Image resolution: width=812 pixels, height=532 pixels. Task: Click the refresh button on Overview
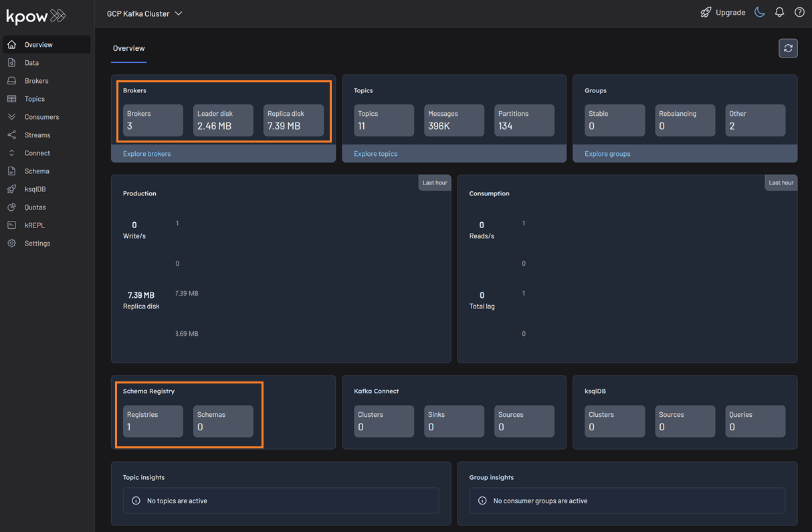click(x=788, y=48)
